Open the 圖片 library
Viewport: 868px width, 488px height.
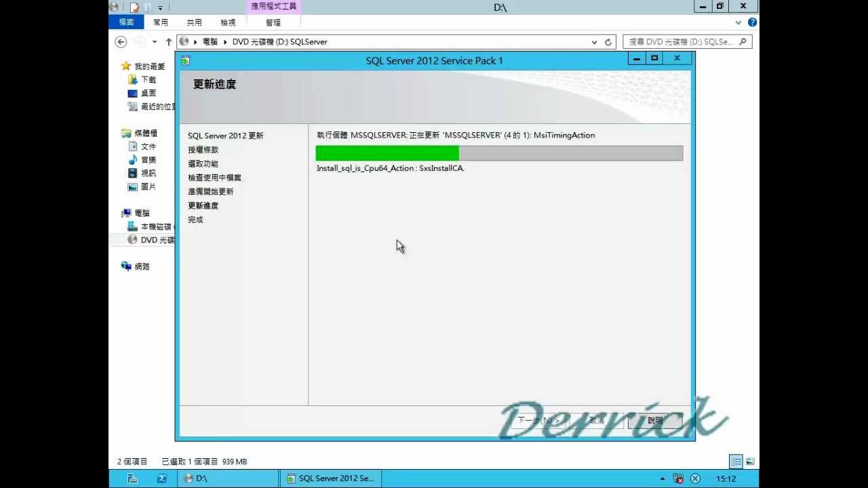click(x=142, y=187)
